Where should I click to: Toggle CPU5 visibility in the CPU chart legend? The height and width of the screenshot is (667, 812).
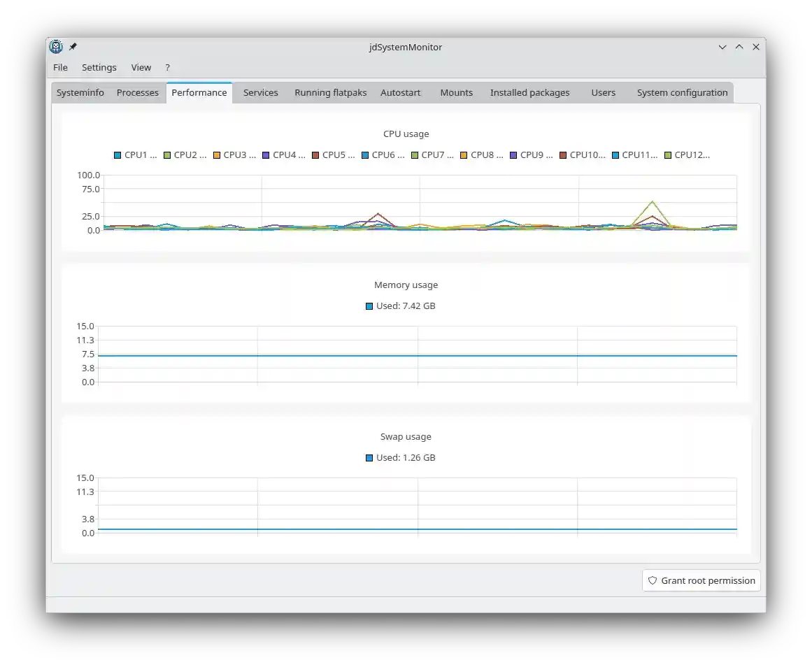[x=315, y=155]
